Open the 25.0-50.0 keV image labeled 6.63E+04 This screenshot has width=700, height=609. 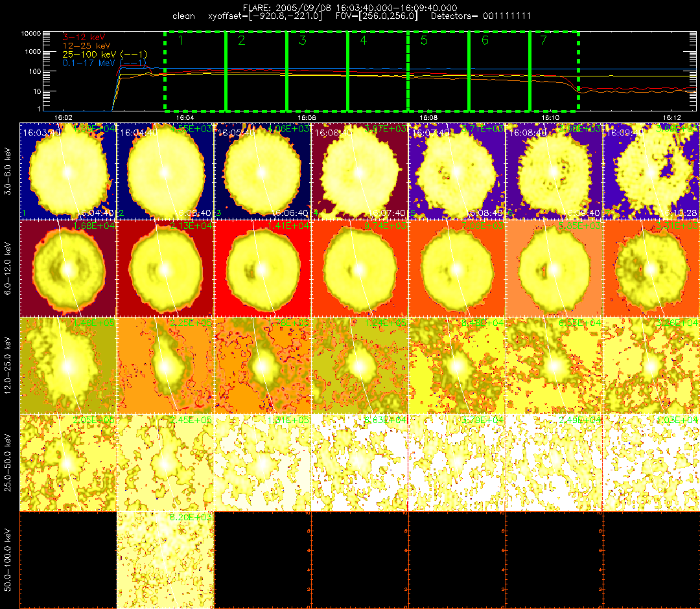point(360,463)
